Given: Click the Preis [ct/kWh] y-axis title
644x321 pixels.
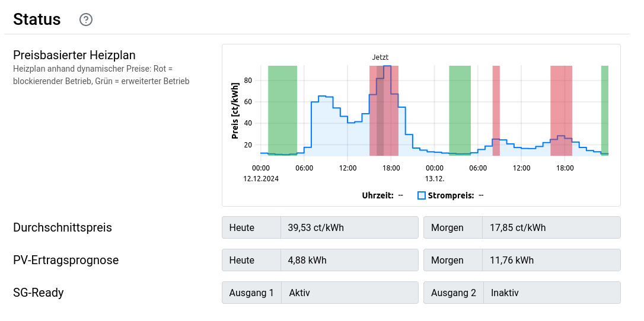Looking at the screenshot, I should tap(235, 110).
